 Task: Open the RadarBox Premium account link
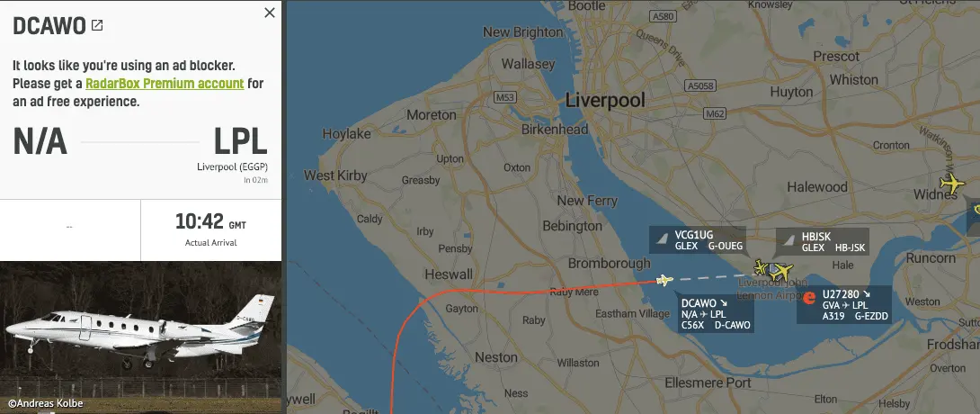(165, 83)
